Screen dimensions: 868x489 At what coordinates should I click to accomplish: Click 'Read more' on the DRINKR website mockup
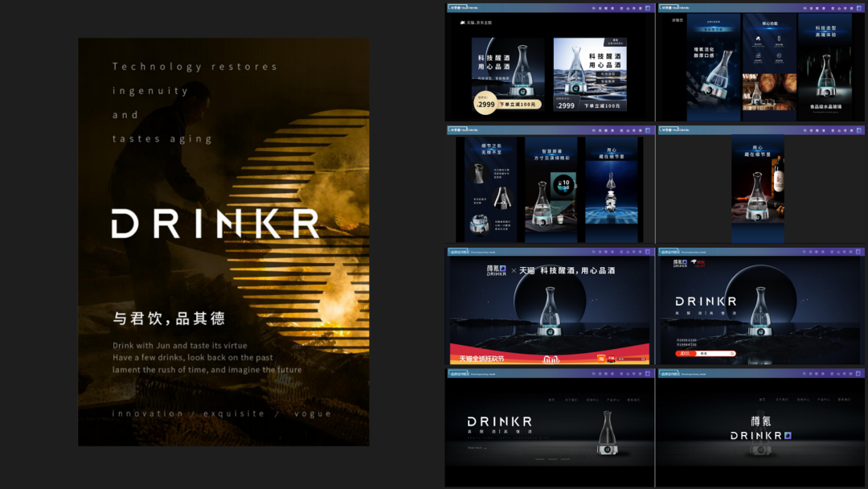477,447
